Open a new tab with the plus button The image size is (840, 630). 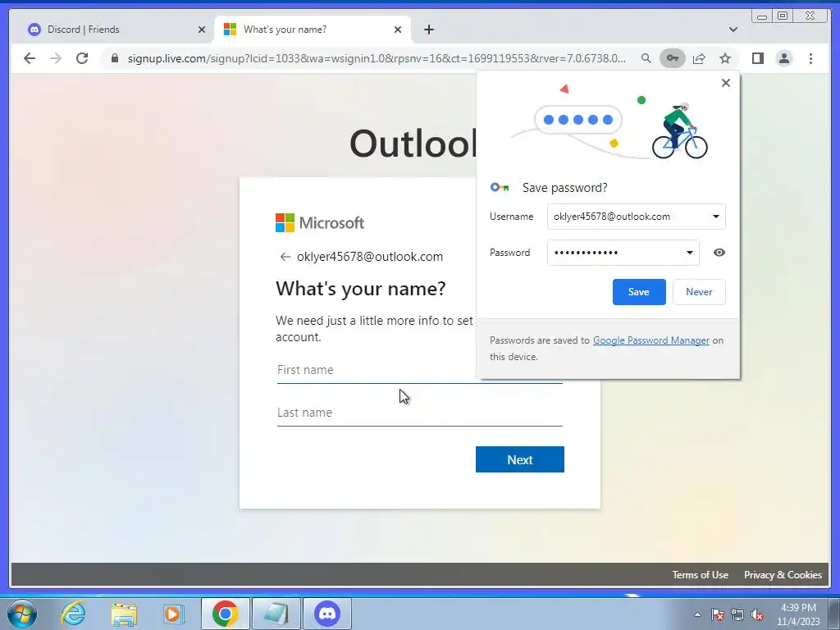pyautogui.click(x=428, y=30)
